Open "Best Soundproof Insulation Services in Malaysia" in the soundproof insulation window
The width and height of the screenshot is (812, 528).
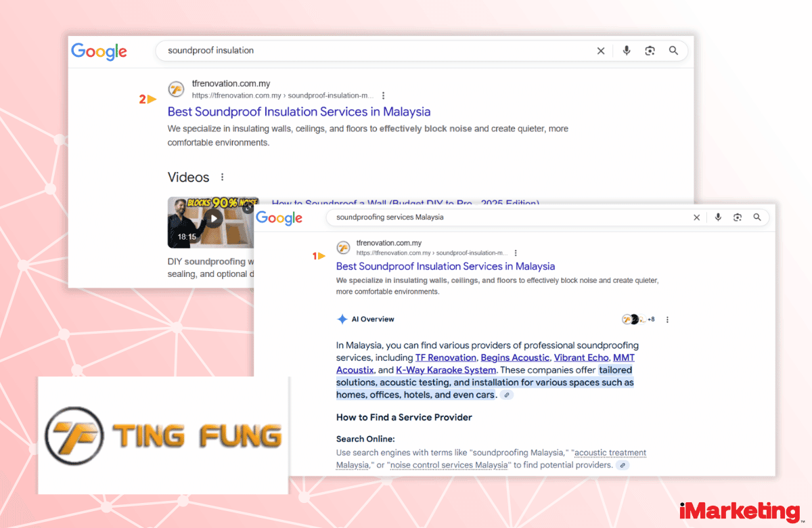point(299,112)
